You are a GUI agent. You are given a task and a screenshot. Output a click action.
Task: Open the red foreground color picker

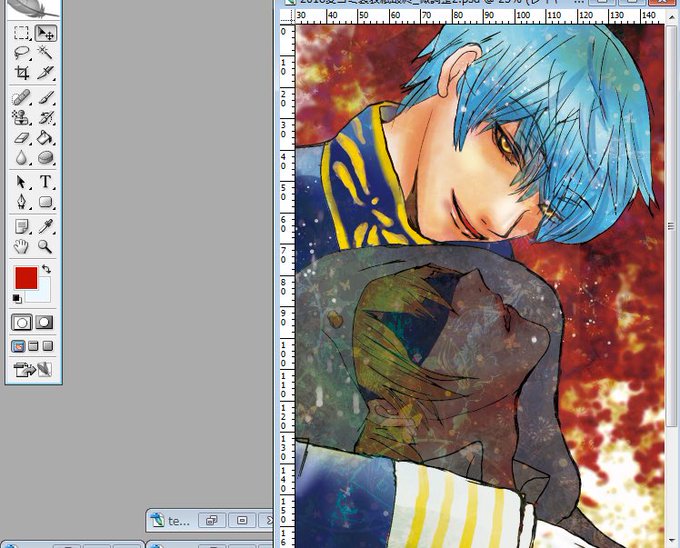coord(26,278)
